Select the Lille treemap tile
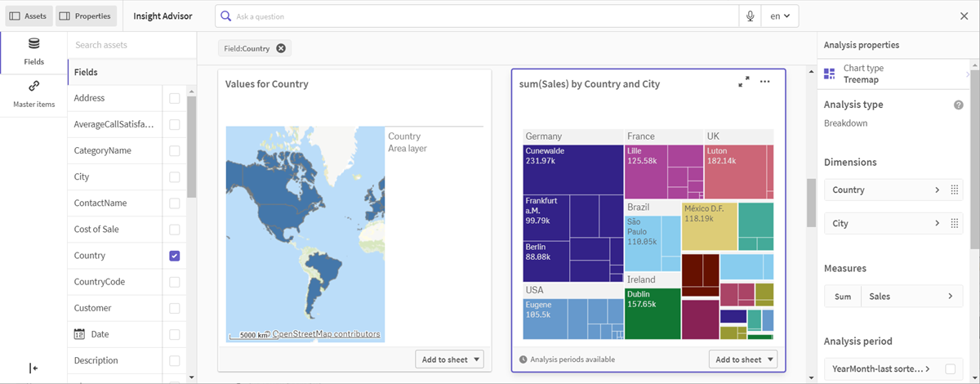Image resolution: width=980 pixels, height=384 pixels. (646, 172)
